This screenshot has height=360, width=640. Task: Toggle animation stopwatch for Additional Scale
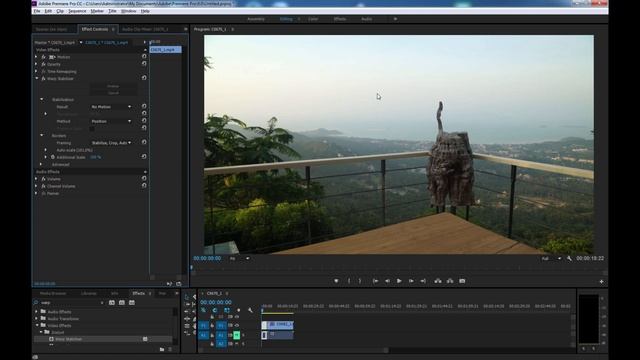[x=53, y=157]
